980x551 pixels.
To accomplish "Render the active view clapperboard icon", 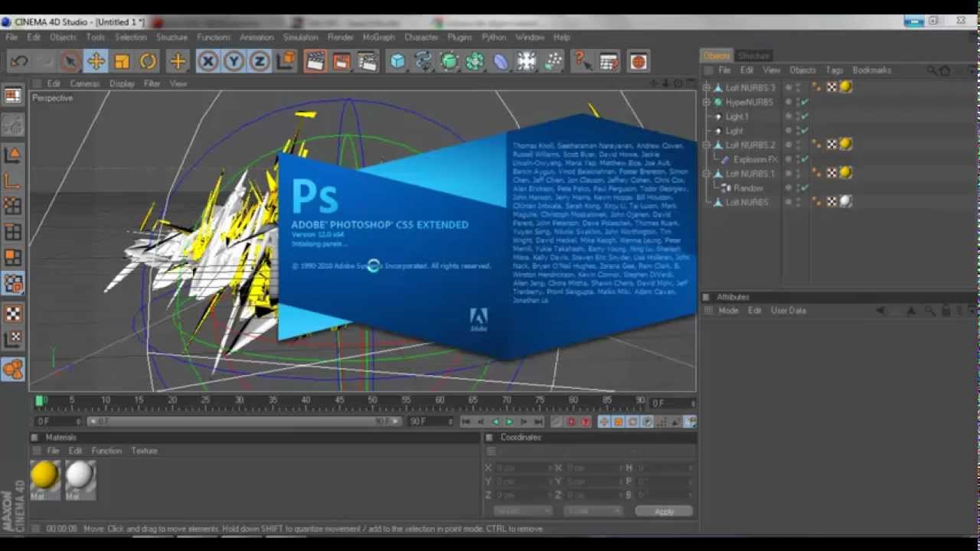I will coord(315,61).
